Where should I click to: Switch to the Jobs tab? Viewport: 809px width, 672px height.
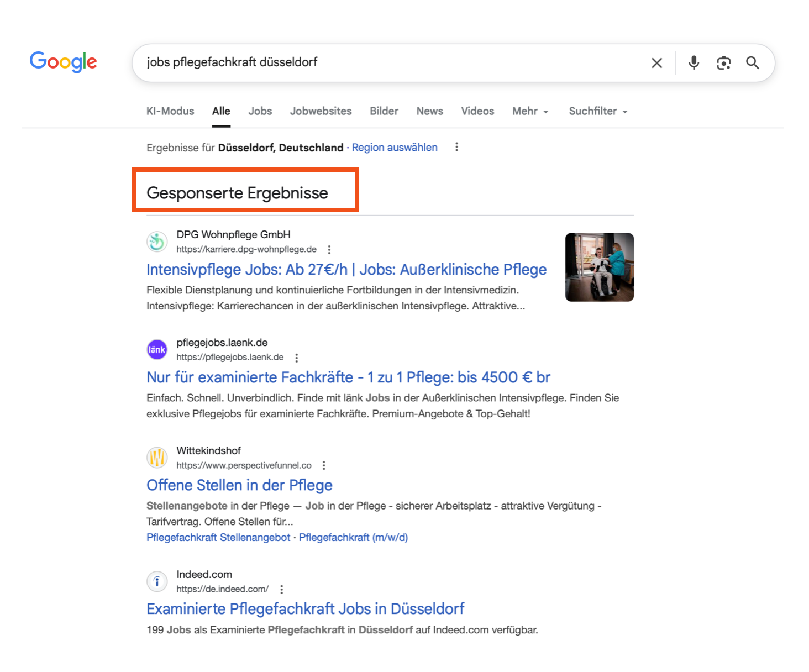coord(260,111)
